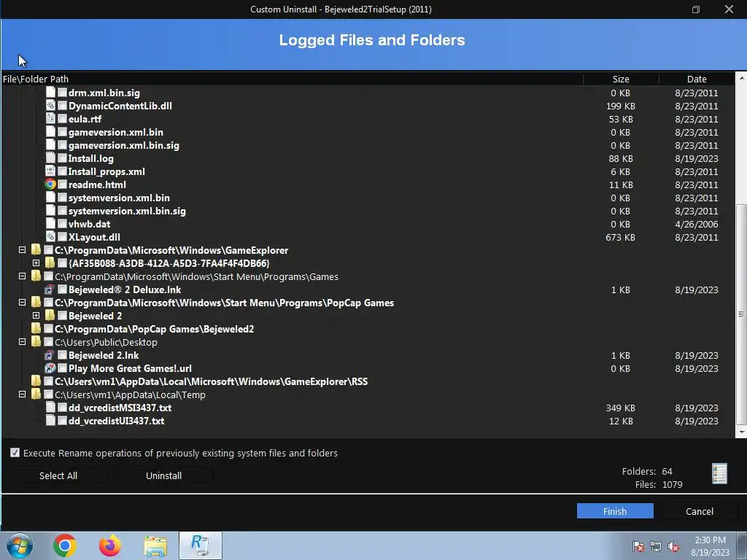Click the file icon beside vhwb.dat
Viewport: 747px width, 560px height.
click(x=50, y=223)
